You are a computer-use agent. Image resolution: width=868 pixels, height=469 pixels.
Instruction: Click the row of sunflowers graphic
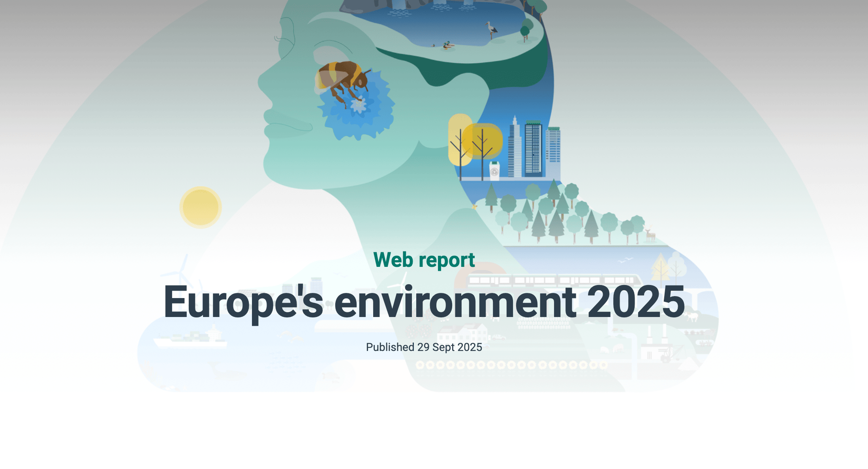[x=511, y=365]
